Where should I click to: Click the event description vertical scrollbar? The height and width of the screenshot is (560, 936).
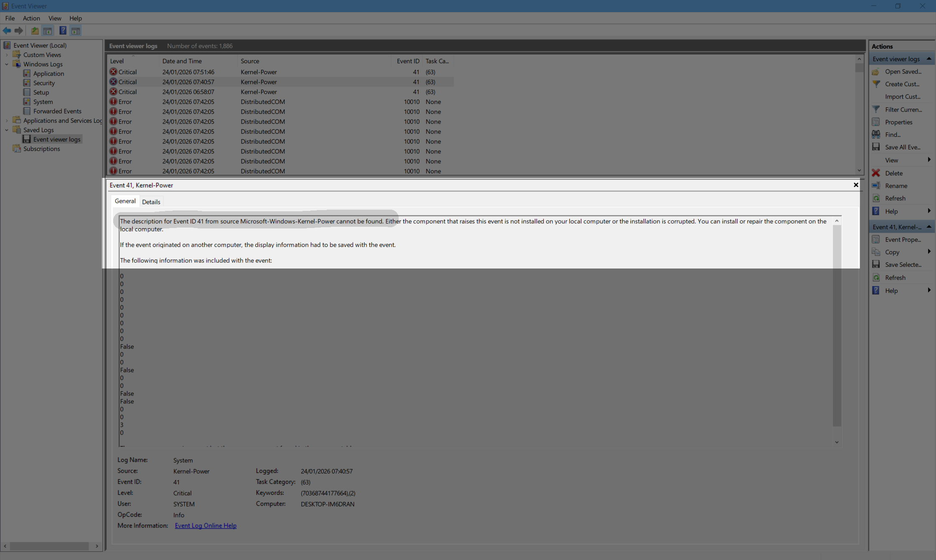(x=837, y=326)
